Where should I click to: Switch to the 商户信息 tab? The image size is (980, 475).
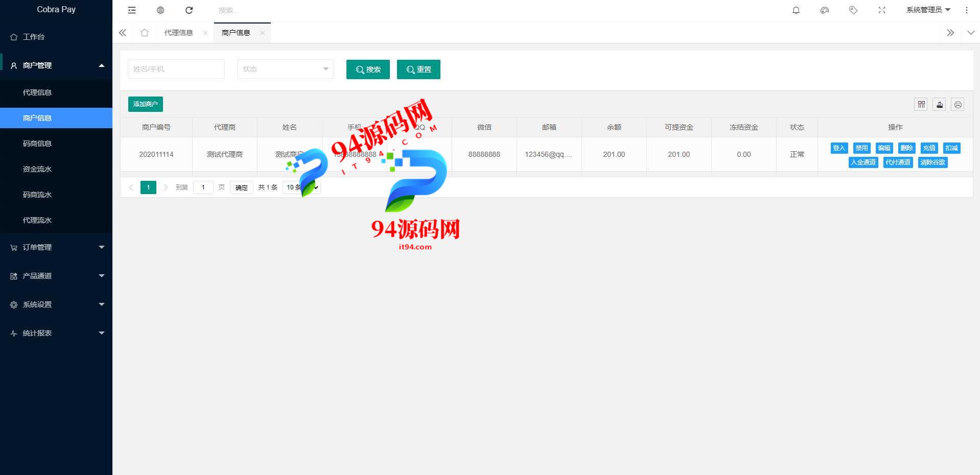pyautogui.click(x=236, y=33)
